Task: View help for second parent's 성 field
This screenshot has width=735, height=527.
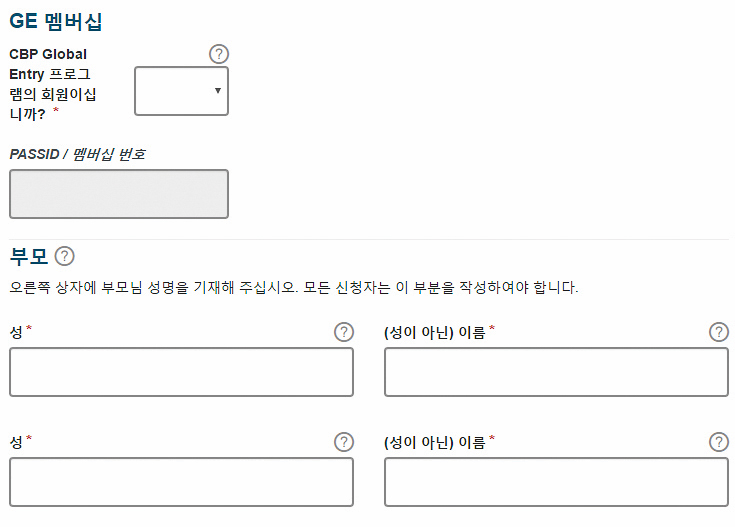Action: tap(344, 442)
